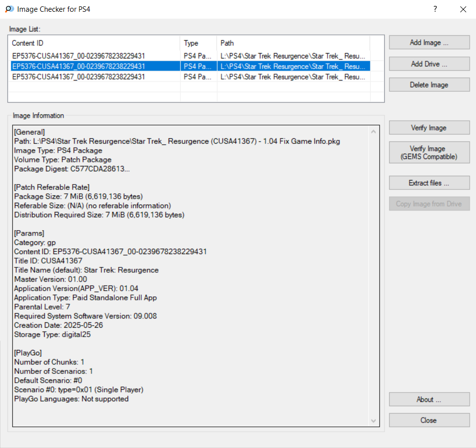The image size is (476, 448).
Task: Select the highlighted second image list row
Action: click(x=190, y=66)
